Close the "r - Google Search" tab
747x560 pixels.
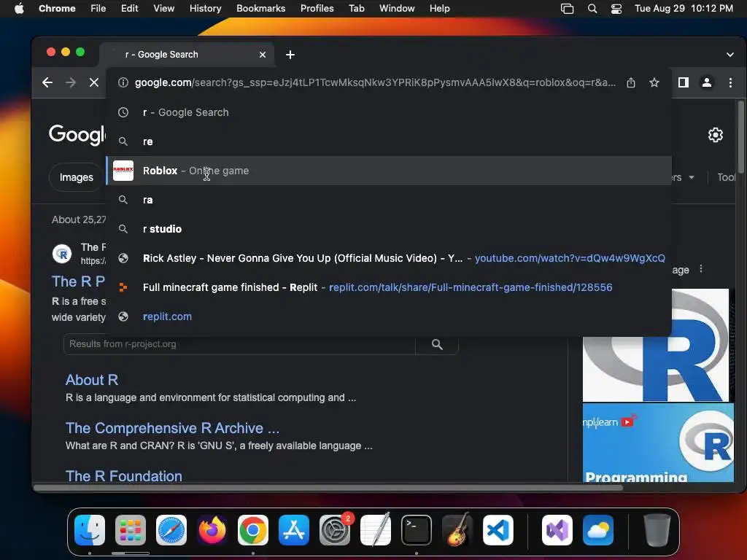[x=263, y=55]
